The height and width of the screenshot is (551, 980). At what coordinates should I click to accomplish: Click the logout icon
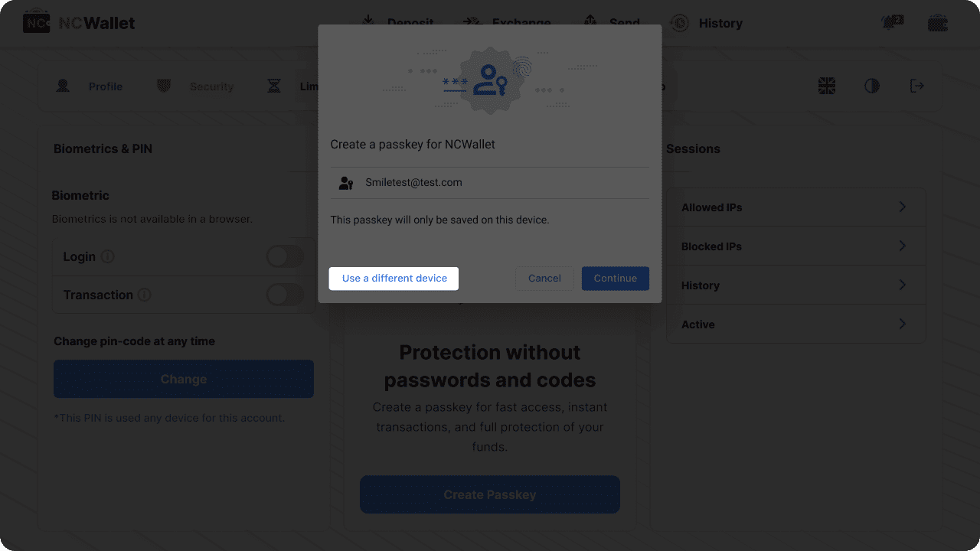pyautogui.click(x=916, y=86)
